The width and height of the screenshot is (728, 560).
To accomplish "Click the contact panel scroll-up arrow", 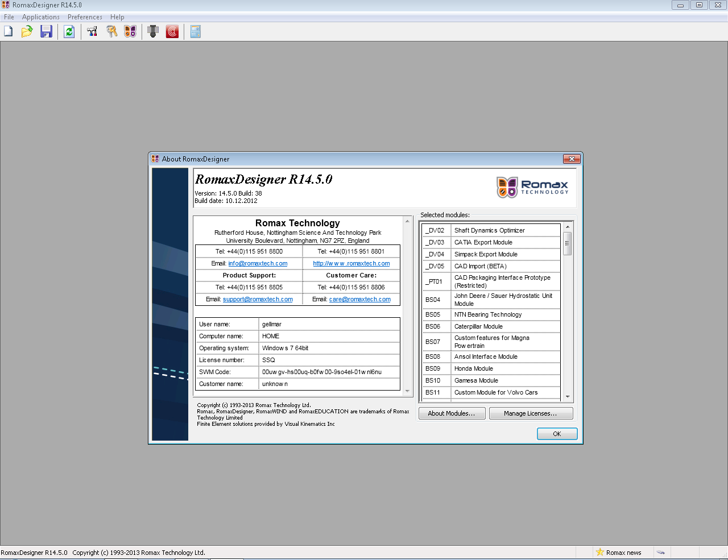I will coord(407,221).
